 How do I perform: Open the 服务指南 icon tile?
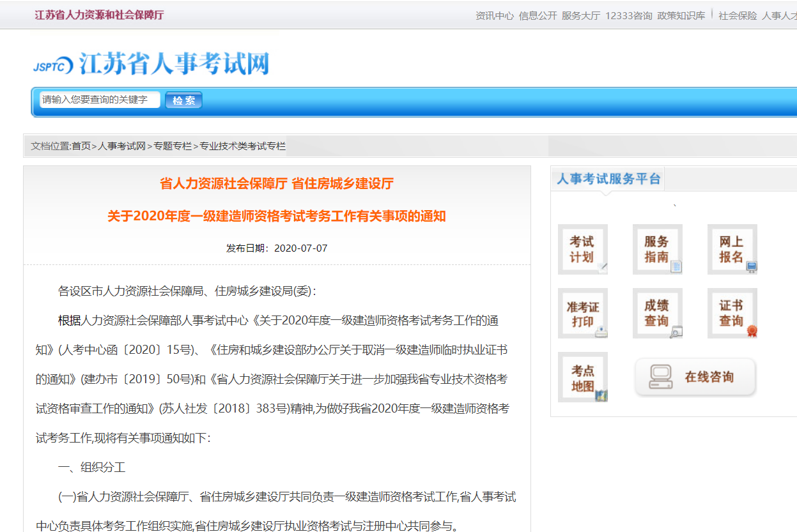tap(658, 249)
